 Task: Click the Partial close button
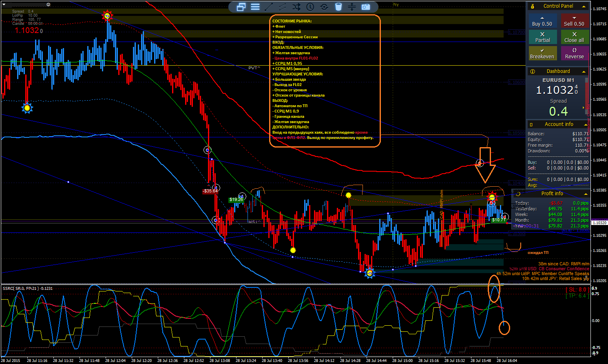tap(542, 37)
